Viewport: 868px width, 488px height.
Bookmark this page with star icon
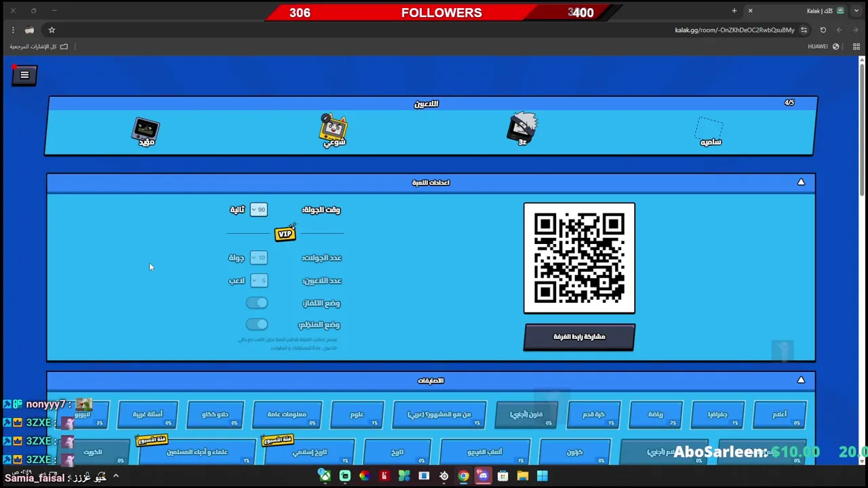pyautogui.click(x=52, y=30)
